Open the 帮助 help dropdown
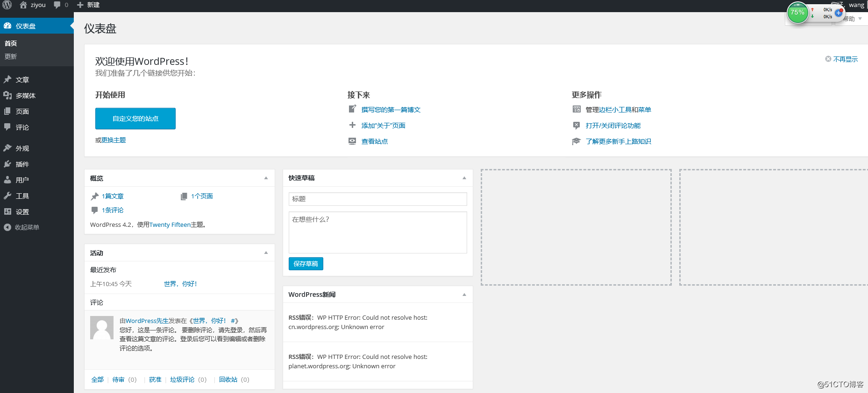The image size is (868, 393). [852, 19]
